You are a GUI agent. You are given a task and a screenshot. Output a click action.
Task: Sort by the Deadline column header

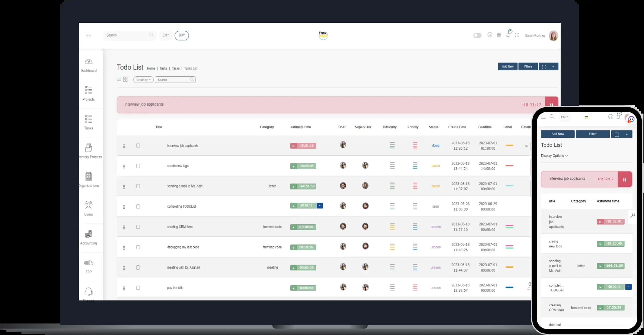pyautogui.click(x=485, y=127)
